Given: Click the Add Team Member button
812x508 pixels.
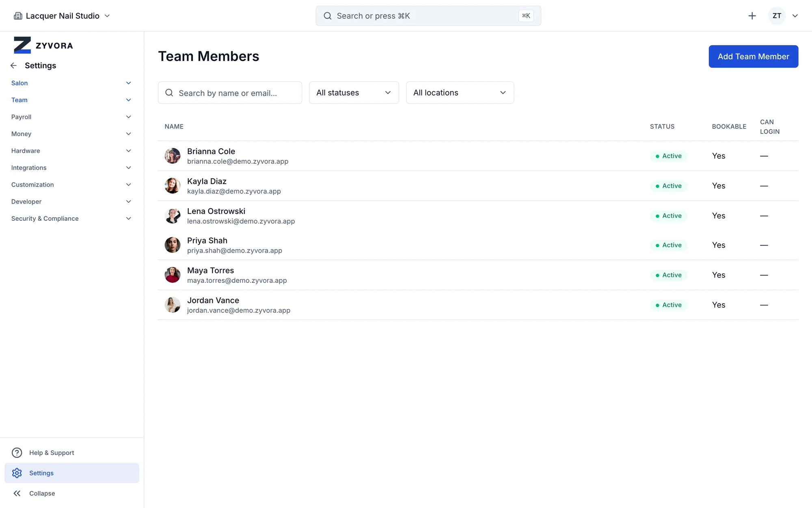Looking at the screenshot, I should pyautogui.click(x=753, y=56).
